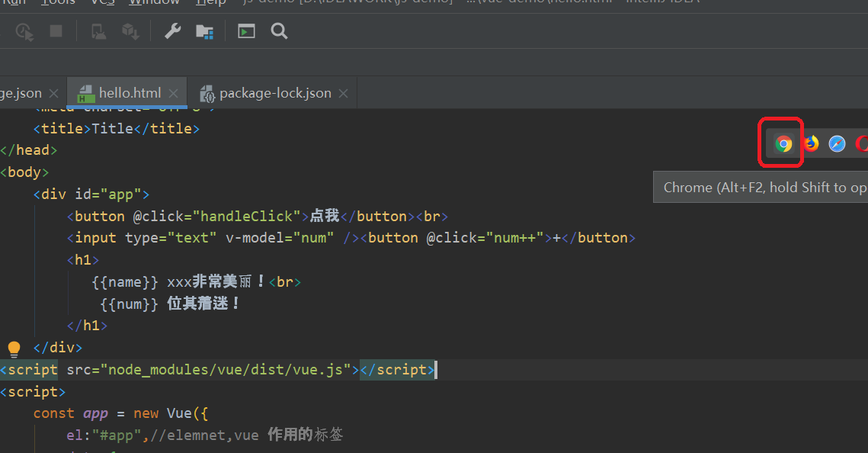This screenshot has width=868, height=453.
Task: Click the handleClick handler text
Action: 246,216
